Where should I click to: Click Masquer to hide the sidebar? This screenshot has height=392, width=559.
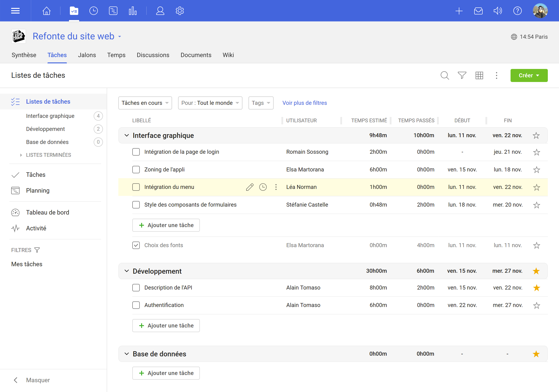38,380
